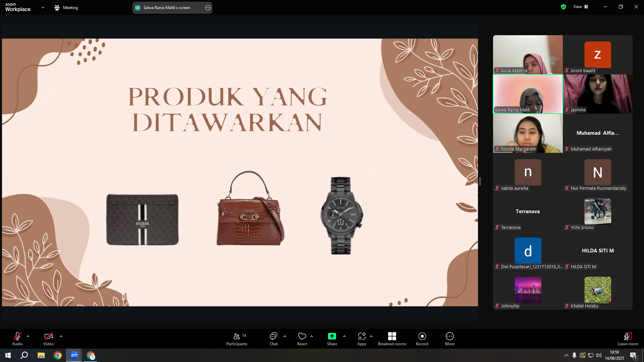
Task: Open the Apps panel
Action: click(362, 339)
